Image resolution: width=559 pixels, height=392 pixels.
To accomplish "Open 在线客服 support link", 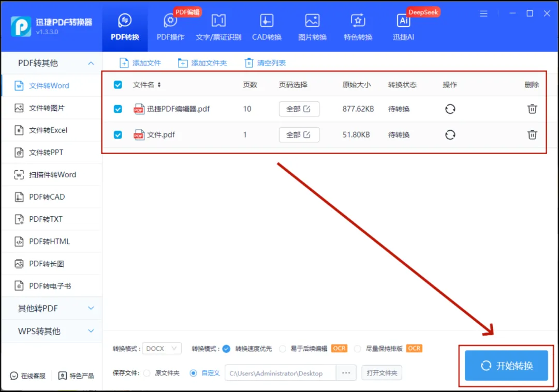I will (28, 376).
